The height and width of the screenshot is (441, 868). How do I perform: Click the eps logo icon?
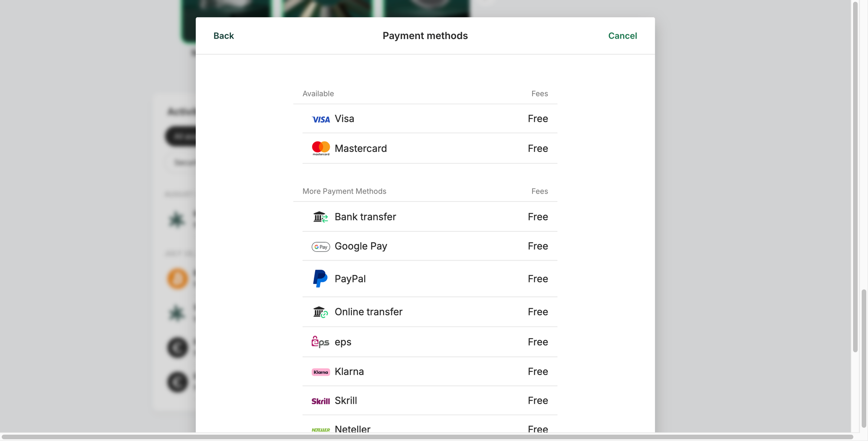click(x=320, y=342)
